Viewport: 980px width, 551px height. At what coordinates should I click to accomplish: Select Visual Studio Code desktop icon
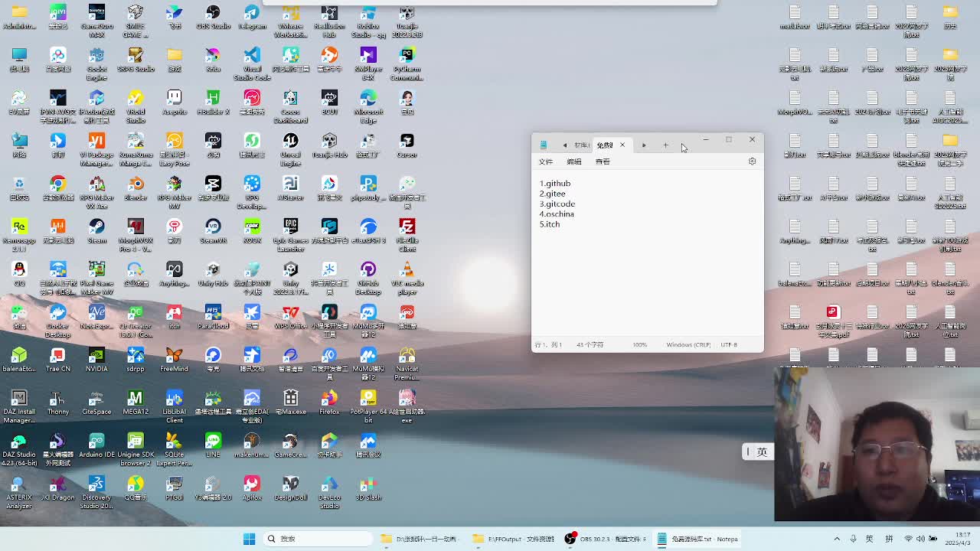252,64
